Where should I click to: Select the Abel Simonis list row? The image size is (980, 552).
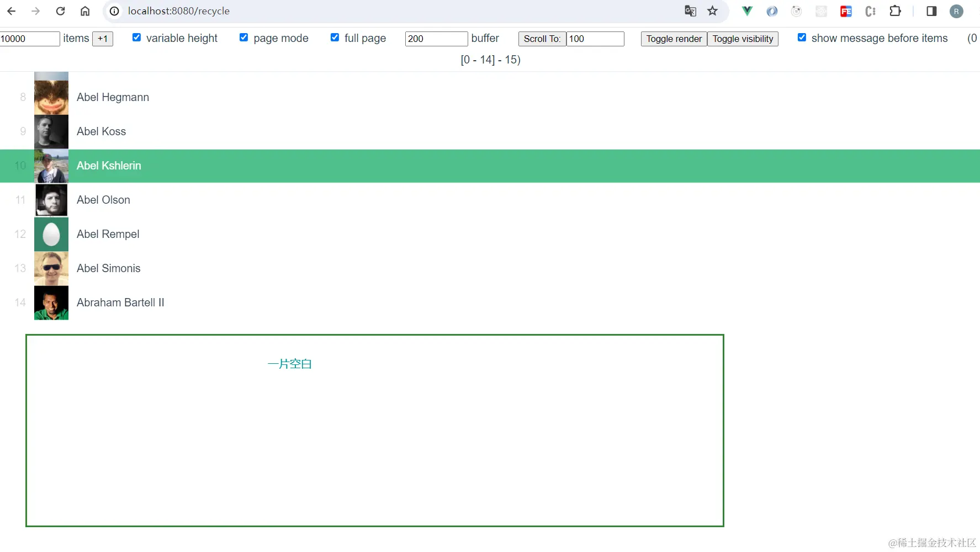[x=108, y=268]
